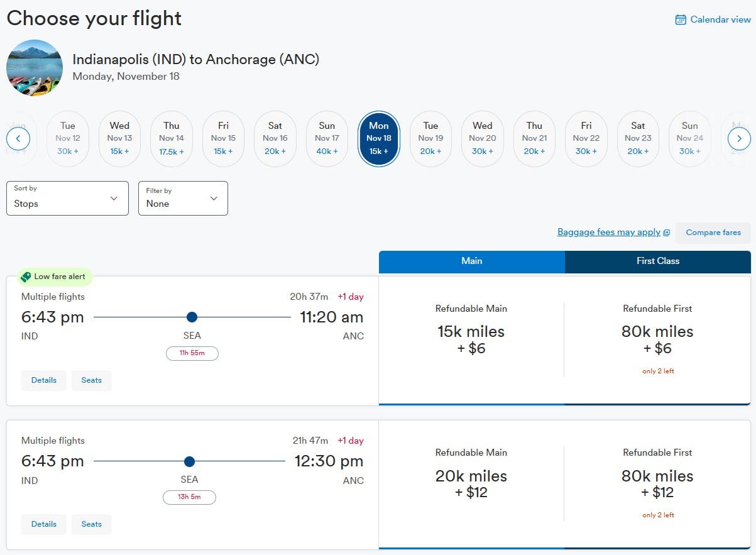Click the Anchorage destination photo
Viewport: 756px width, 555px height.
click(x=35, y=68)
